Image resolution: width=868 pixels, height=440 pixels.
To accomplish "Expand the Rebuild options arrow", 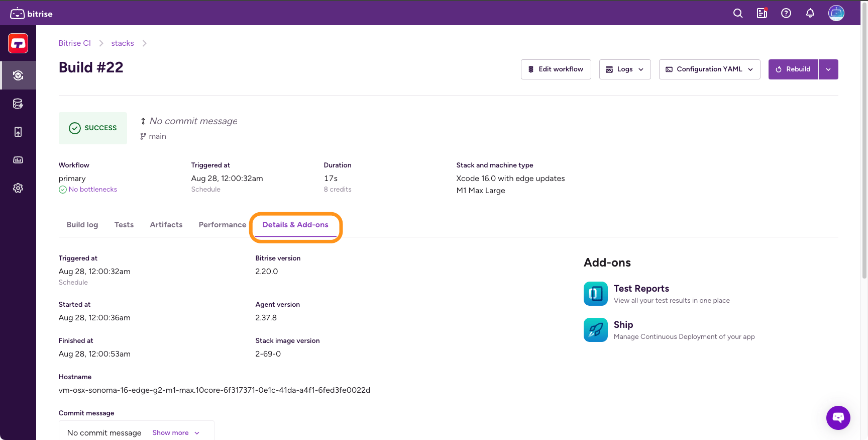I will pyautogui.click(x=828, y=69).
